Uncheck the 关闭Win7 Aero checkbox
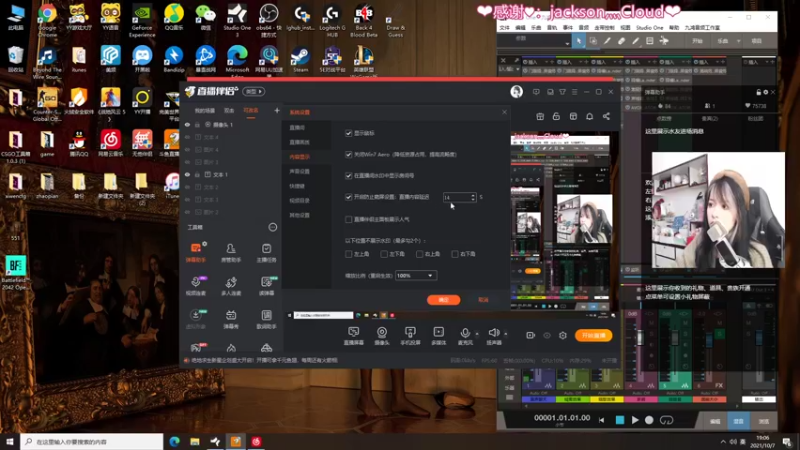This screenshot has height=450, width=800. [348, 154]
